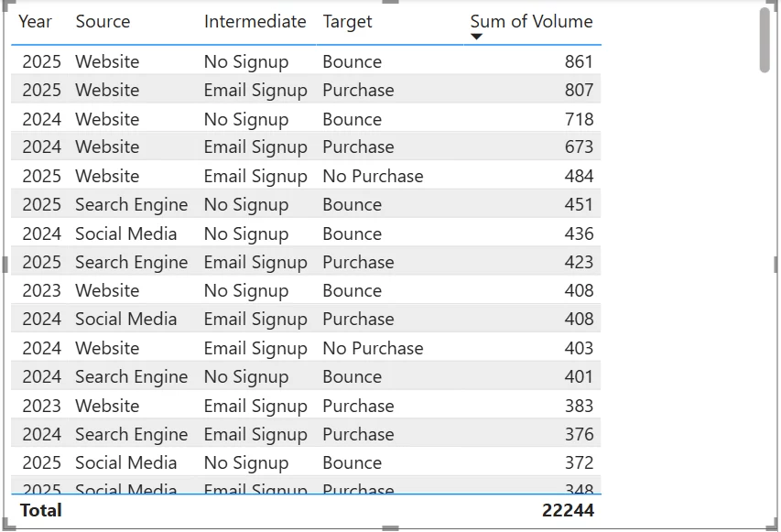The width and height of the screenshot is (781, 532).
Task: Click year 2025 in the row with 484
Action: [41, 177]
